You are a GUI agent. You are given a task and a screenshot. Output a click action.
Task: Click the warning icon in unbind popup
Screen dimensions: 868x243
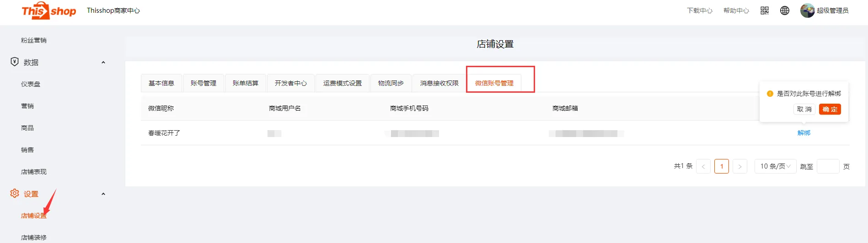pyautogui.click(x=770, y=94)
